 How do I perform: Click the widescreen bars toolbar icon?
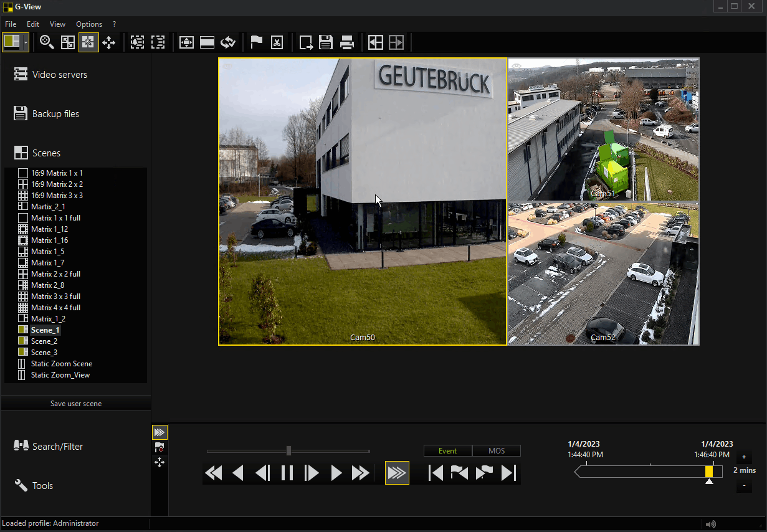pos(207,42)
